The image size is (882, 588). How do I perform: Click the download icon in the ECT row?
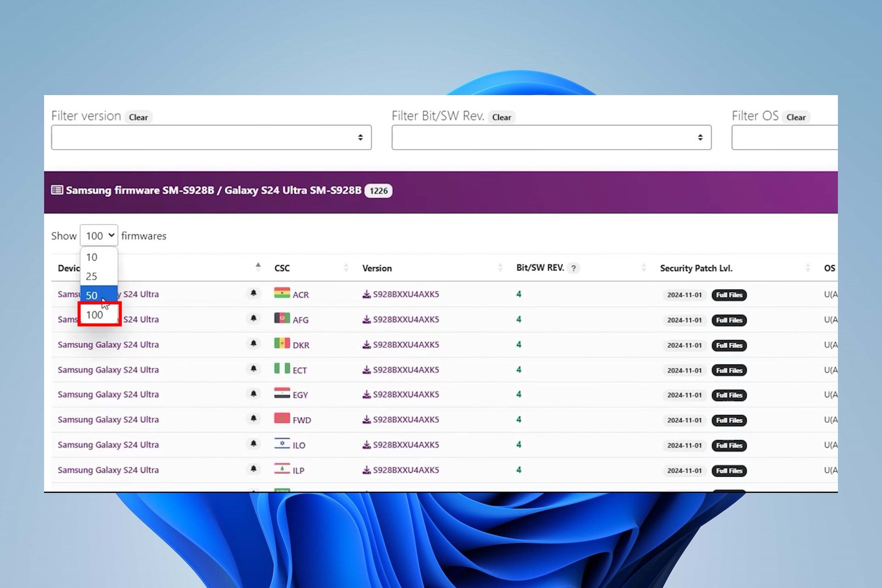[367, 370]
